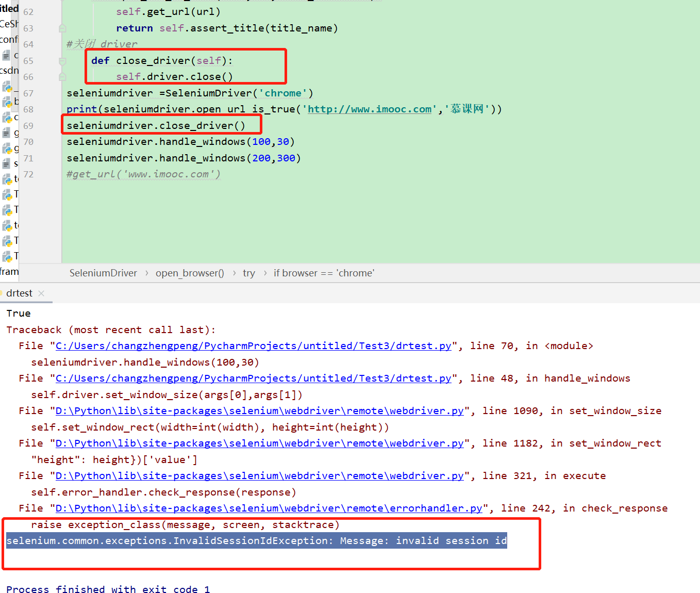Collapse the close_driver method fold marker
Image resolution: width=700 pixels, height=593 pixels.
[x=62, y=61]
